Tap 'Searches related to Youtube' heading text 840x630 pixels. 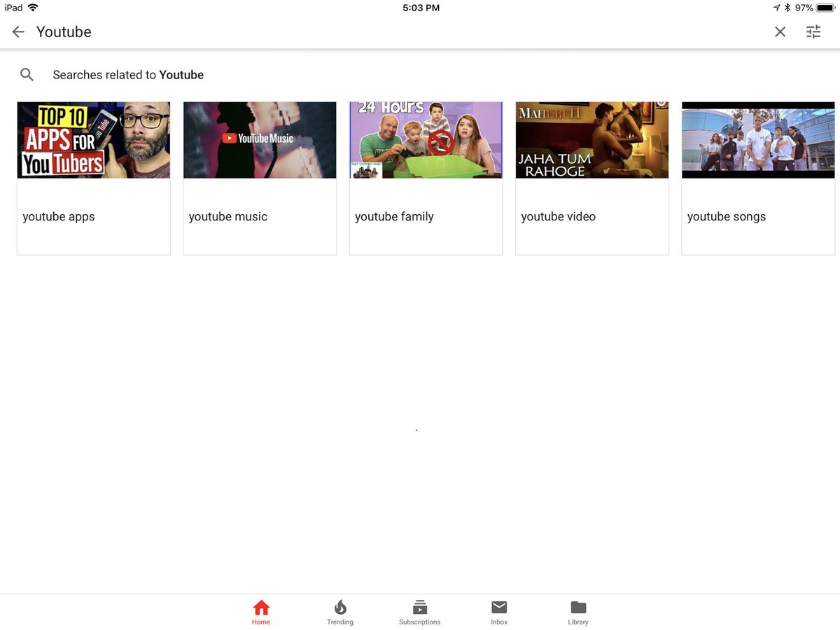click(128, 75)
